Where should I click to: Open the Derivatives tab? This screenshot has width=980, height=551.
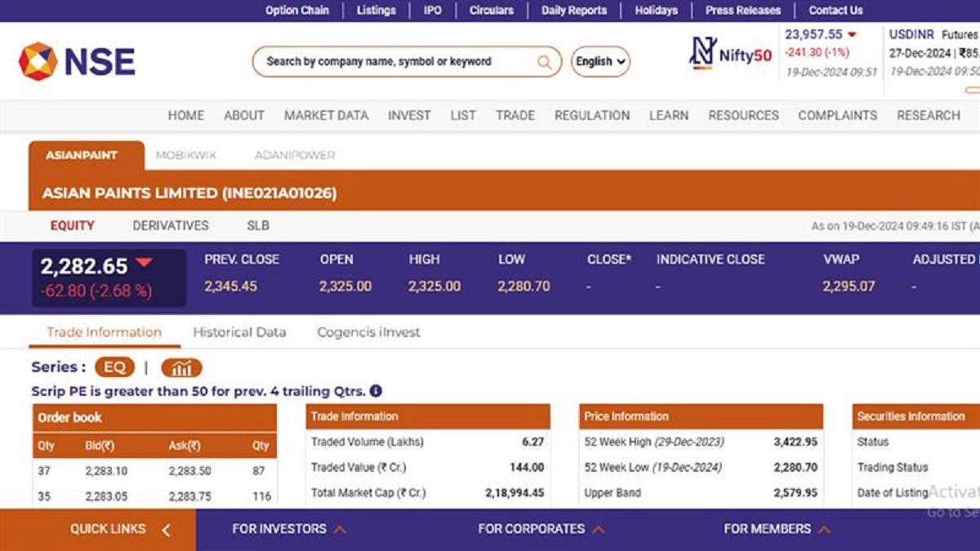click(x=171, y=225)
